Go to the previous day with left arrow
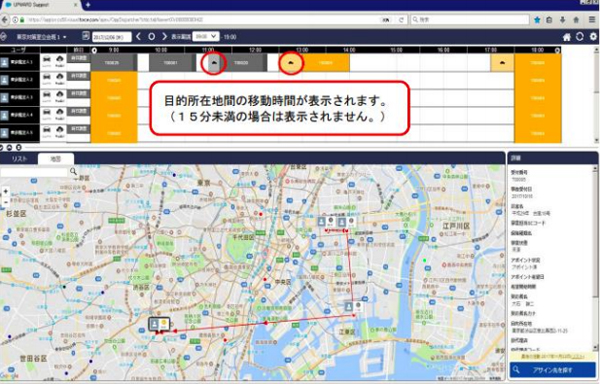The image size is (600, 384). pos(139,37)
